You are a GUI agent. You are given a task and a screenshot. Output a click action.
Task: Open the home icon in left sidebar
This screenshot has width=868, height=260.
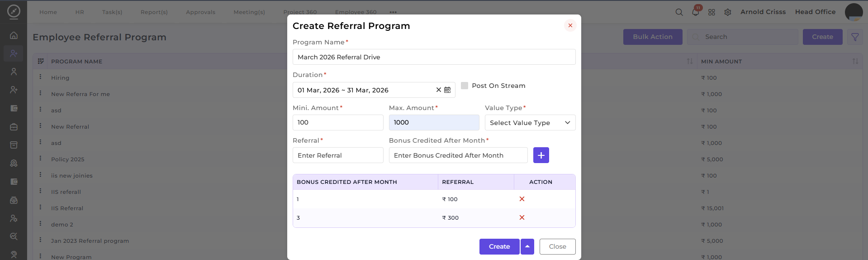pyautogui.click(x=14, y=35)
